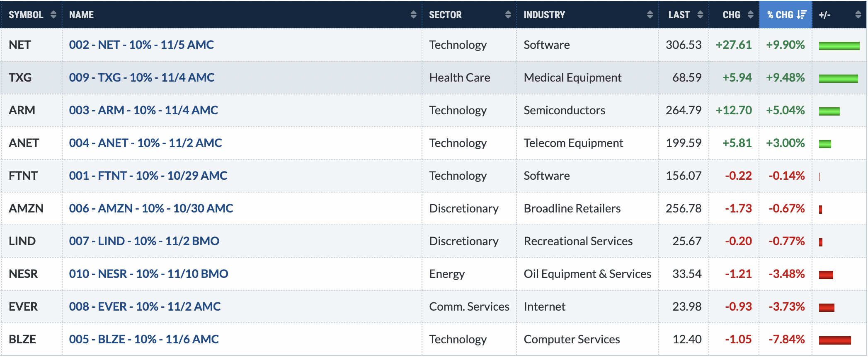Sort by LAST price arrow icon

700,14
